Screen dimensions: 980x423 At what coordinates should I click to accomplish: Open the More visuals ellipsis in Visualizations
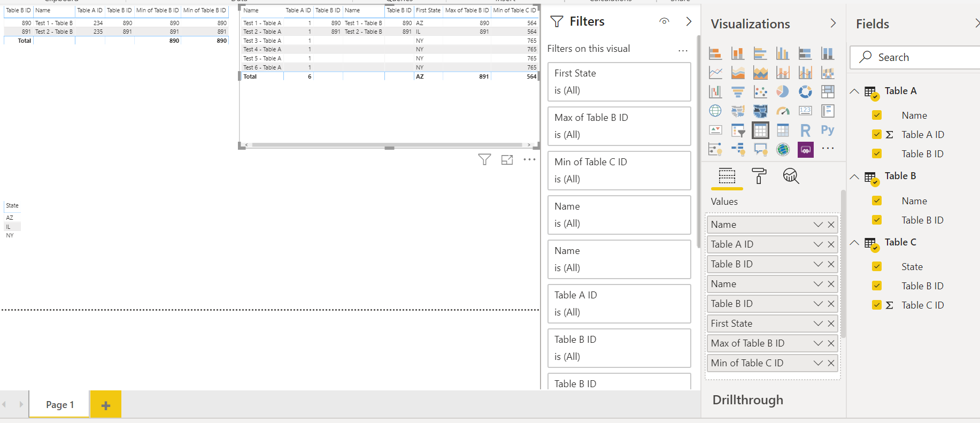click(828, 149)
